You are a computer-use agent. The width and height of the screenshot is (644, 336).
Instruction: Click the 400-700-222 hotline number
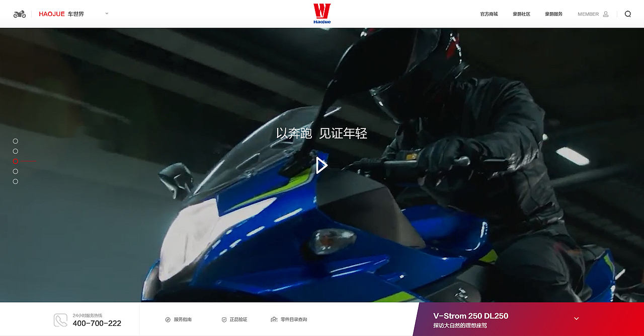coord(97,323)
